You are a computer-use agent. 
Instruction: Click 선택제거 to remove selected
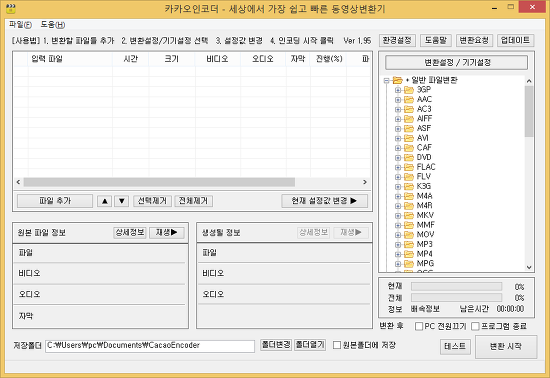click(152, 201)
